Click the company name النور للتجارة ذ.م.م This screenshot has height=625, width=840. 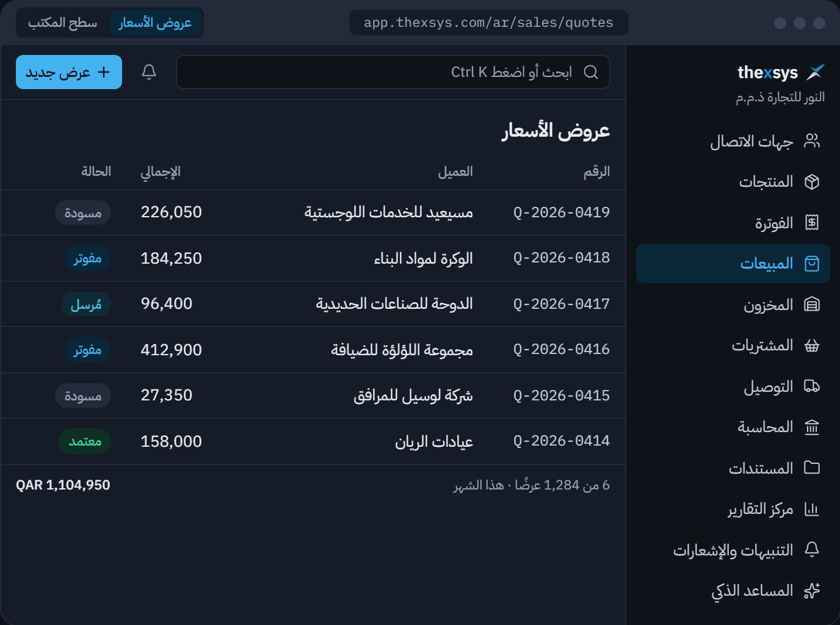(780, 98)
